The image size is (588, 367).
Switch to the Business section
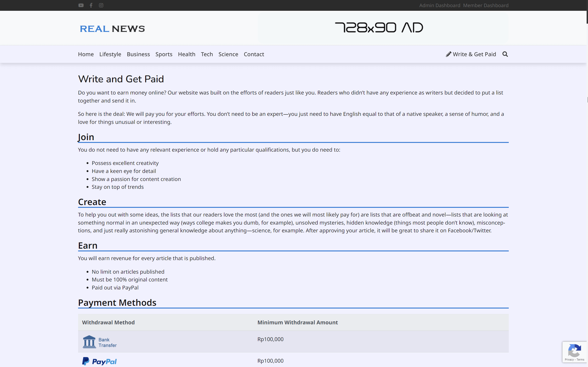[138, 54]
